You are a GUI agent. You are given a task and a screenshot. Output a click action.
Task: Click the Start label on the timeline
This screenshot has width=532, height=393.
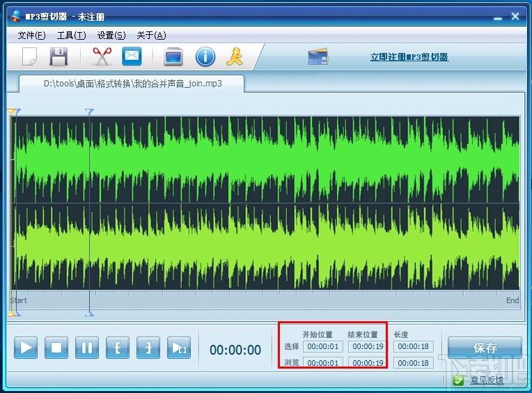coord(19,300)
